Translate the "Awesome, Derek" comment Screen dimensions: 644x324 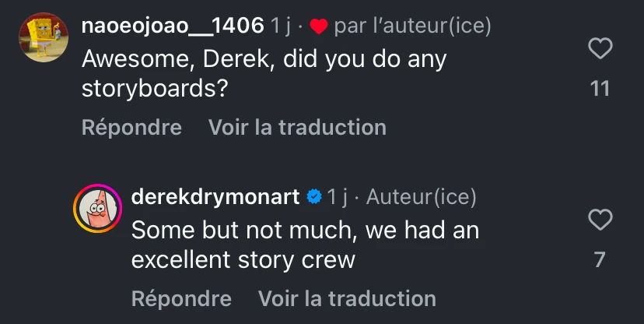tap(297, 127)
